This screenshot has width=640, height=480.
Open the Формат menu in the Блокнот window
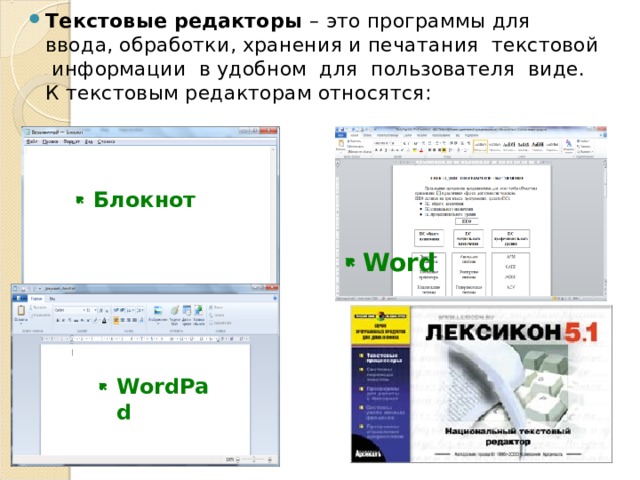click(x=71, y=142)
